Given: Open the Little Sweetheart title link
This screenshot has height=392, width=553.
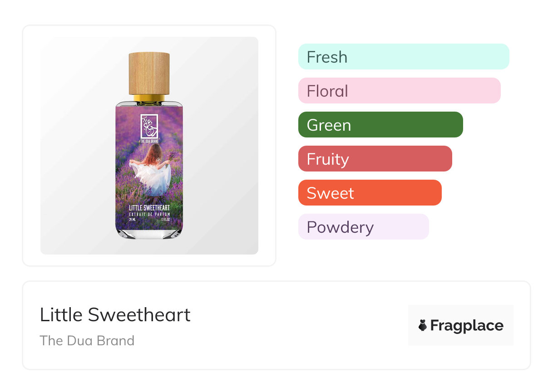Looking at the screenshot, I should pyautogui.click(x=115, y=314).
